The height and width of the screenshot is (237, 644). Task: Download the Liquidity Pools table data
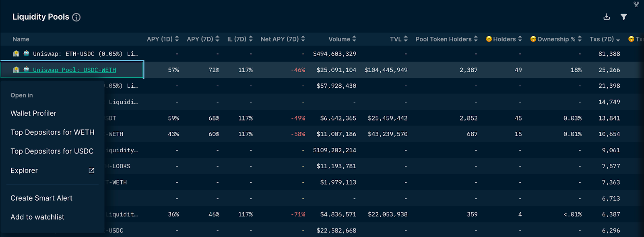pyautogui.click(x=607, y=17)
